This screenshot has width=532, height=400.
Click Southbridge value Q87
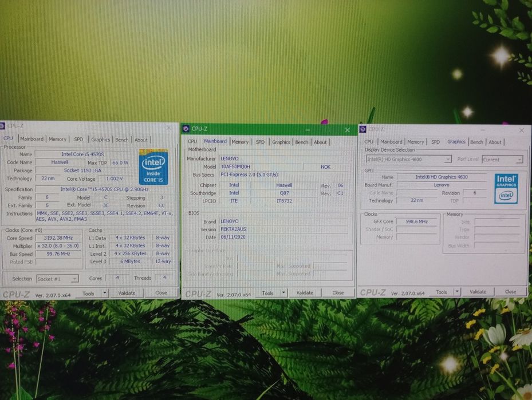click(284, 193)
